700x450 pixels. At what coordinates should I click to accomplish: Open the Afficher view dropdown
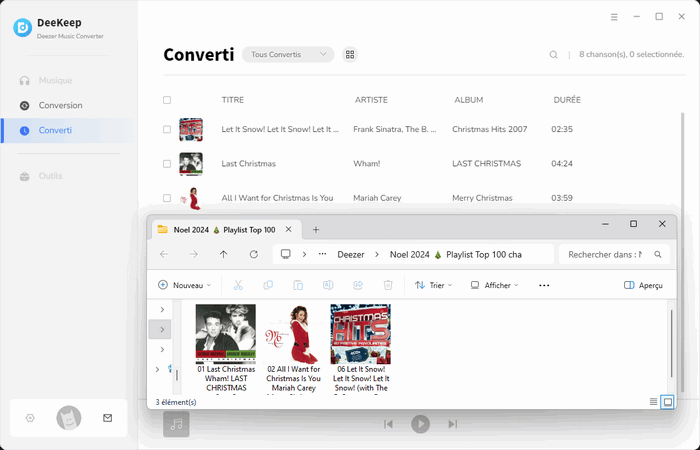(495, 285)
